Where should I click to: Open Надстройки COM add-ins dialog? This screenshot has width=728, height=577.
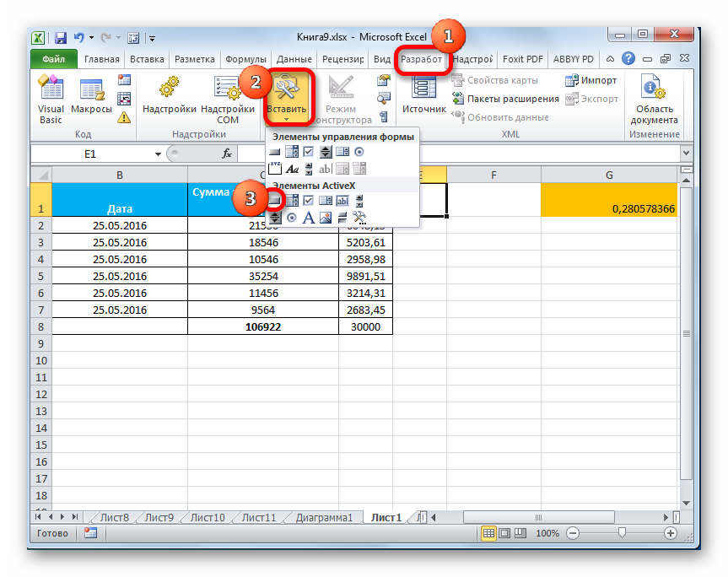228,100
